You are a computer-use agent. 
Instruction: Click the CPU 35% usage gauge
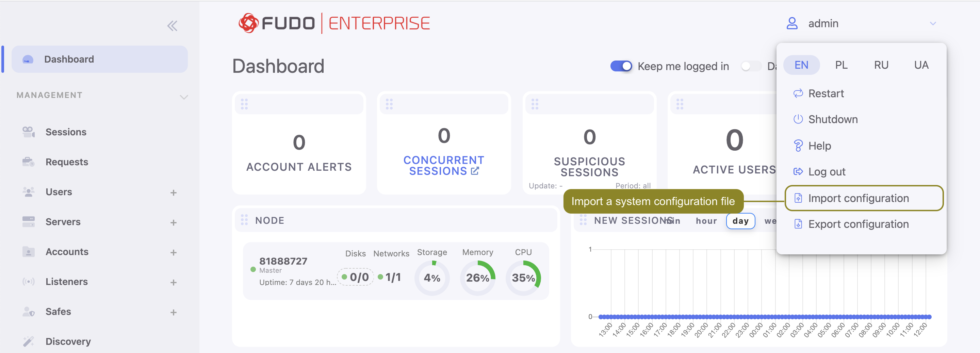tap(523, 278)
